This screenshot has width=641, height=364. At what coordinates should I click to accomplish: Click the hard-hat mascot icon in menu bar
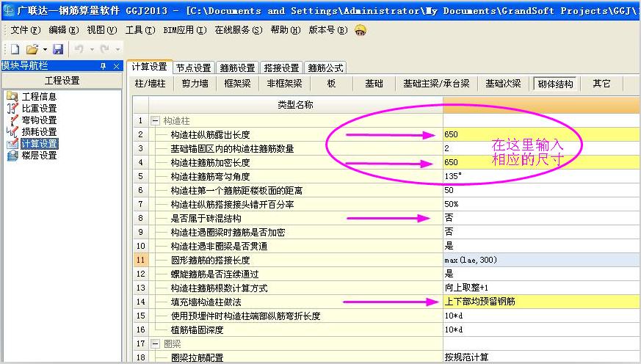pyautogui.click(x=361, y=30)
